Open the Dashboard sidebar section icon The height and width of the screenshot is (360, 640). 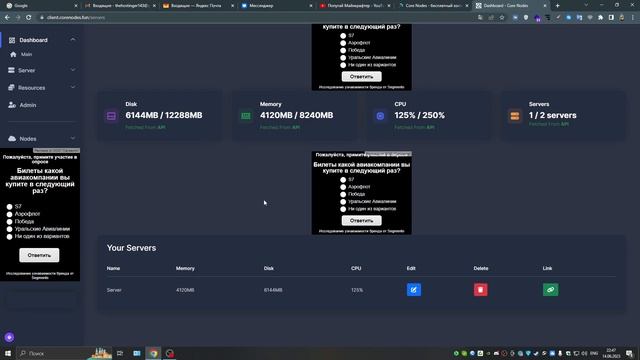(x=12, y=40)
